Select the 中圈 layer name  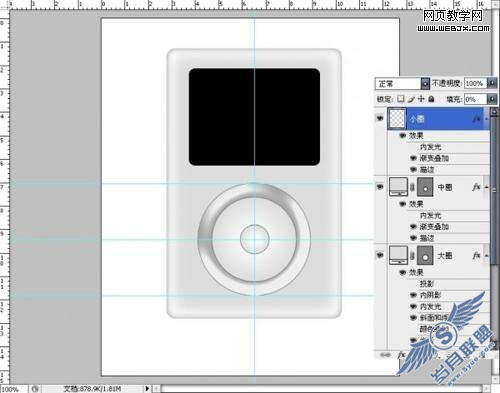(445, 187)
